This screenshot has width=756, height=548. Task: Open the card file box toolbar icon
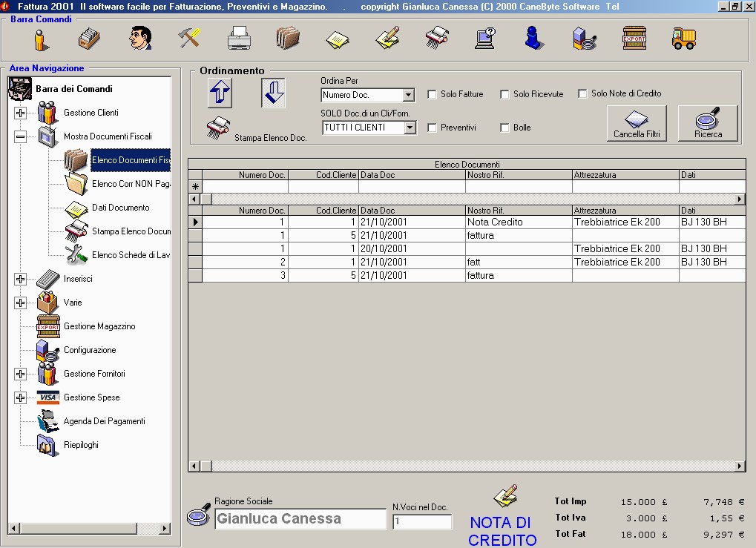point(89,39)
